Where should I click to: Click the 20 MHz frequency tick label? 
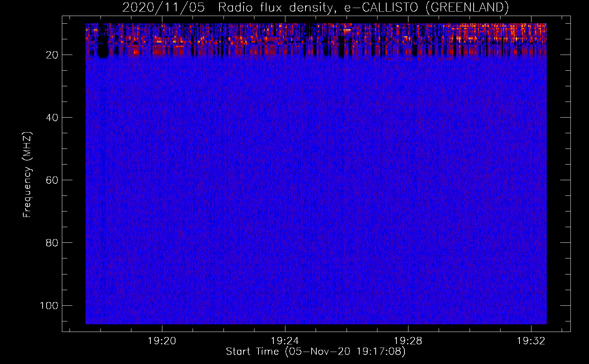[52, 55]
